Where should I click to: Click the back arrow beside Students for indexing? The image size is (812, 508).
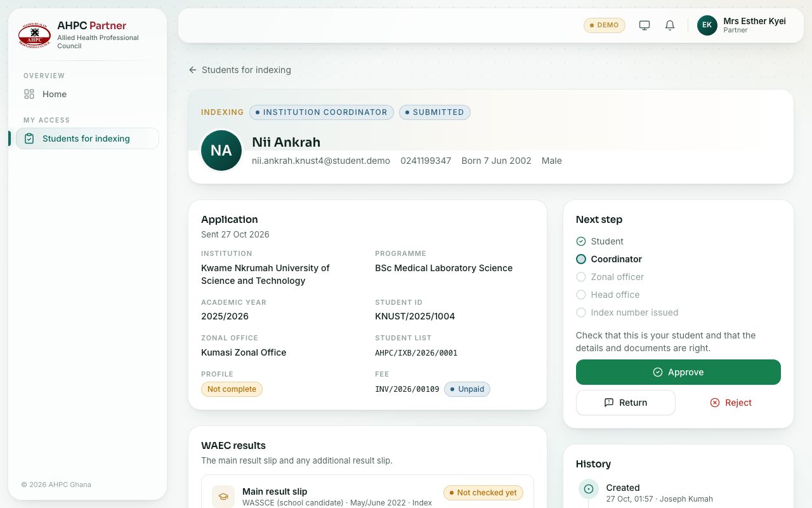coord(193,70)
